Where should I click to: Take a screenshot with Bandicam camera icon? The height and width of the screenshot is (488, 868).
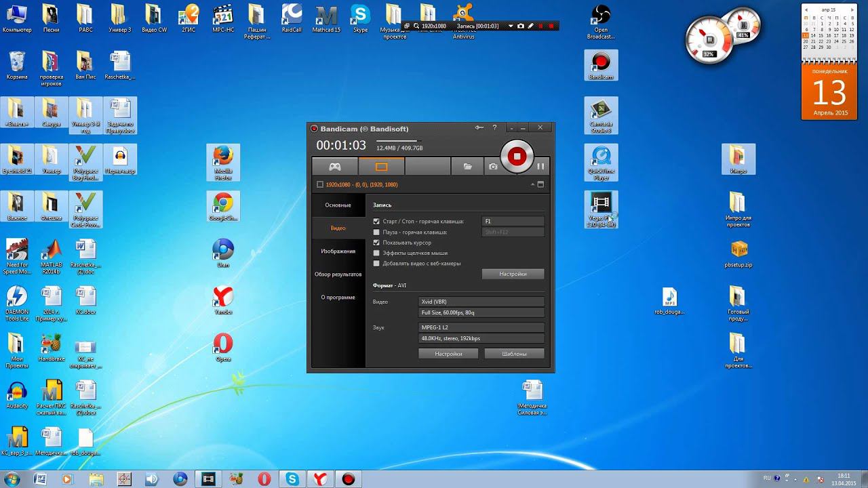click(493, 166)
